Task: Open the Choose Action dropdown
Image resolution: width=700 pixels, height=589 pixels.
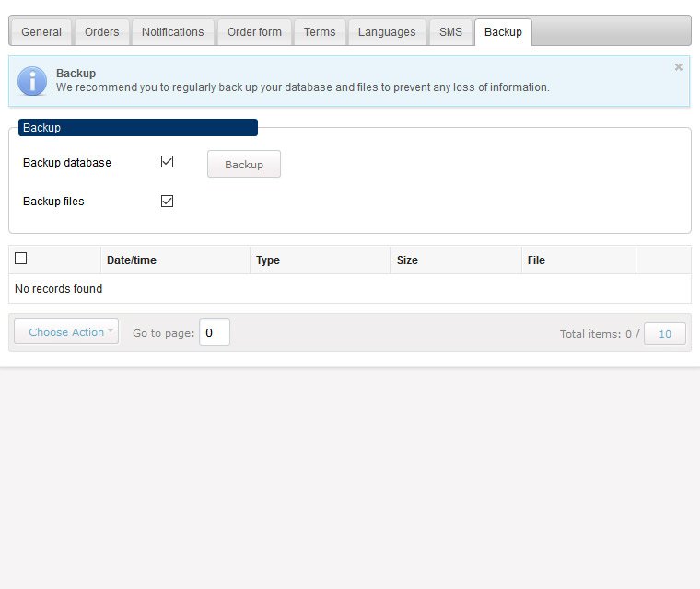Action: 66,332
